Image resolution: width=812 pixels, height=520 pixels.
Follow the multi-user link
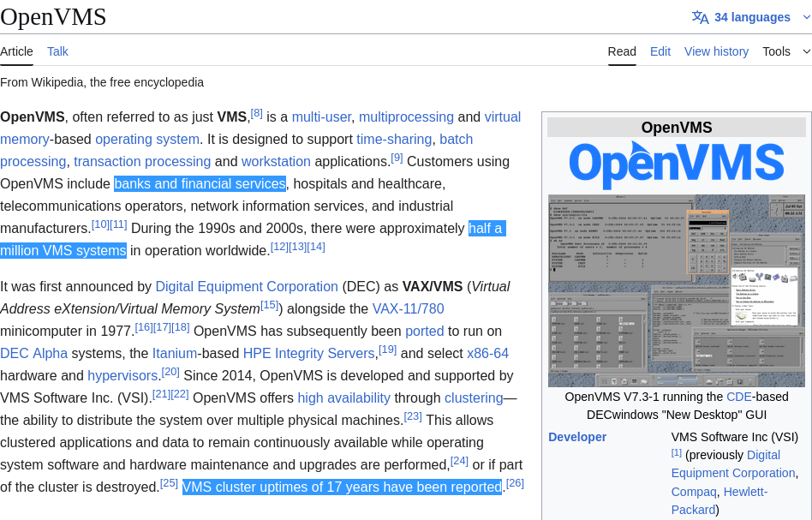tap(321, 117)
